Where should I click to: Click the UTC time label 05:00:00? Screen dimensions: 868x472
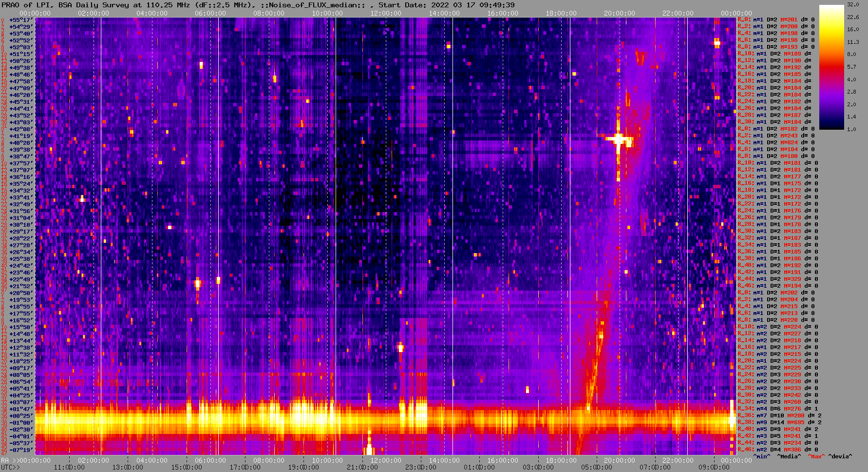click(597, 467)
